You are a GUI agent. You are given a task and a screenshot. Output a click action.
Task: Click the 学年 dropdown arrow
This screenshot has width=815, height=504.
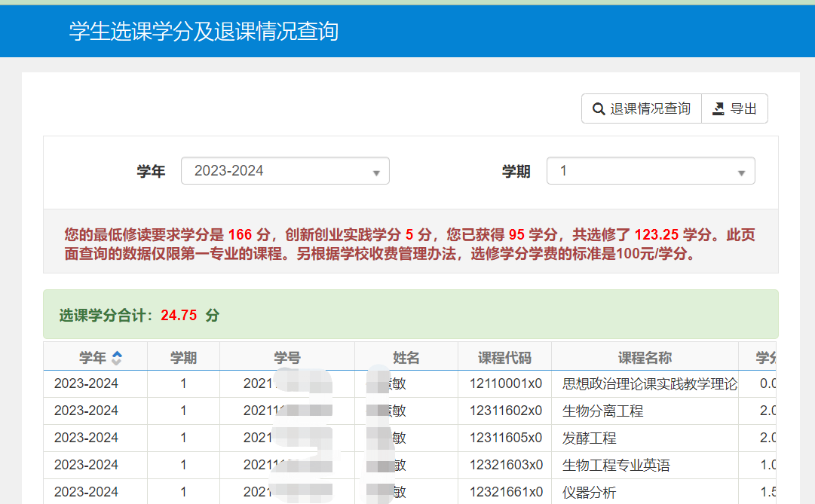[x=376, y=173]
